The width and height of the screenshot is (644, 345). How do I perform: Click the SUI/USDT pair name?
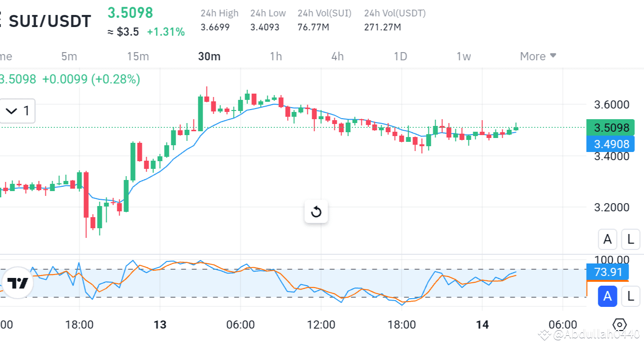[50, 21]
